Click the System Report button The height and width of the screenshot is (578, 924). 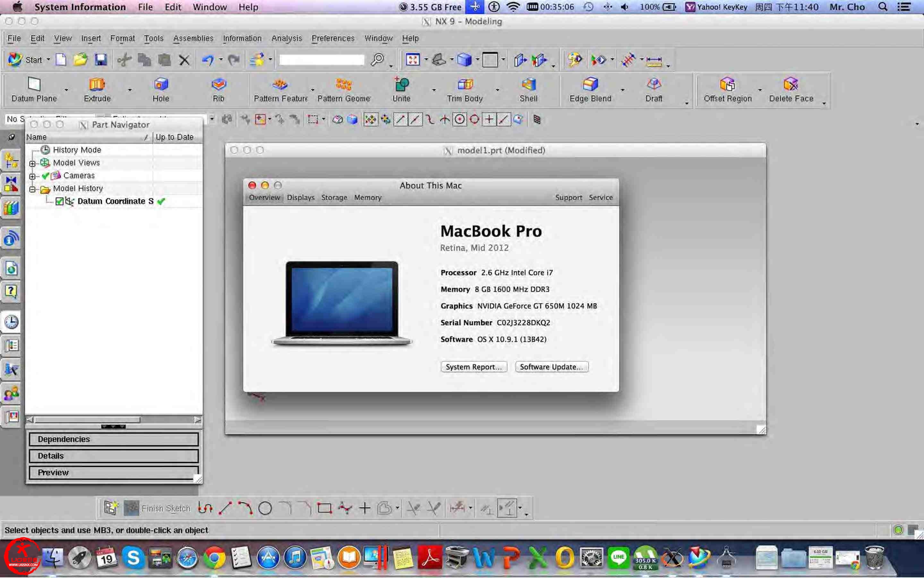(x=474, y=367)
